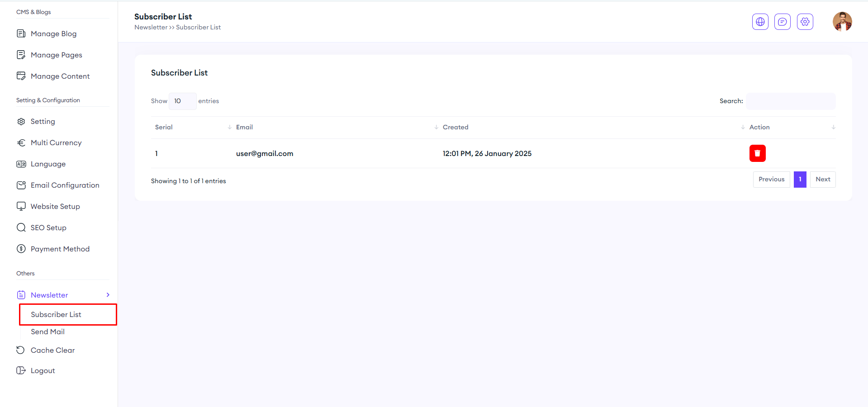Open the chat message icon in header
This screenshot has width=868, height=407.
[x=782, y=22]
